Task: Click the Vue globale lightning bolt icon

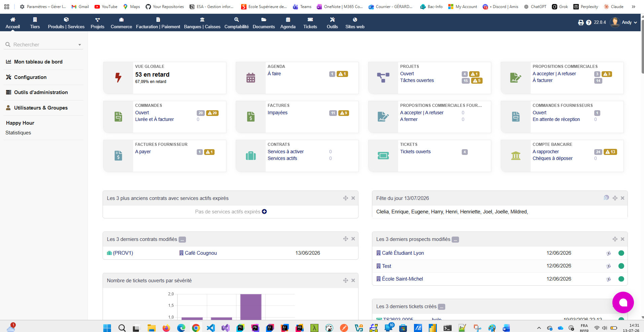Action: coord(118,78)
